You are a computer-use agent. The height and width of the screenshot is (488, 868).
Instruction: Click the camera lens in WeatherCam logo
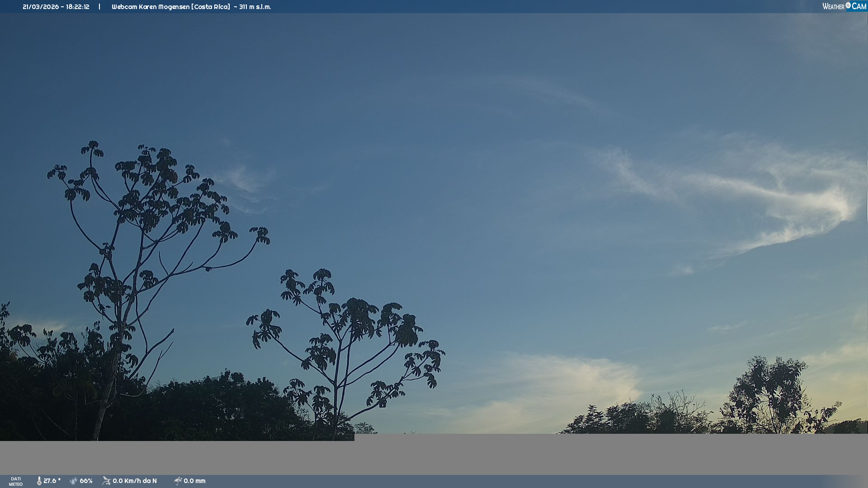[x=848, y=5]
